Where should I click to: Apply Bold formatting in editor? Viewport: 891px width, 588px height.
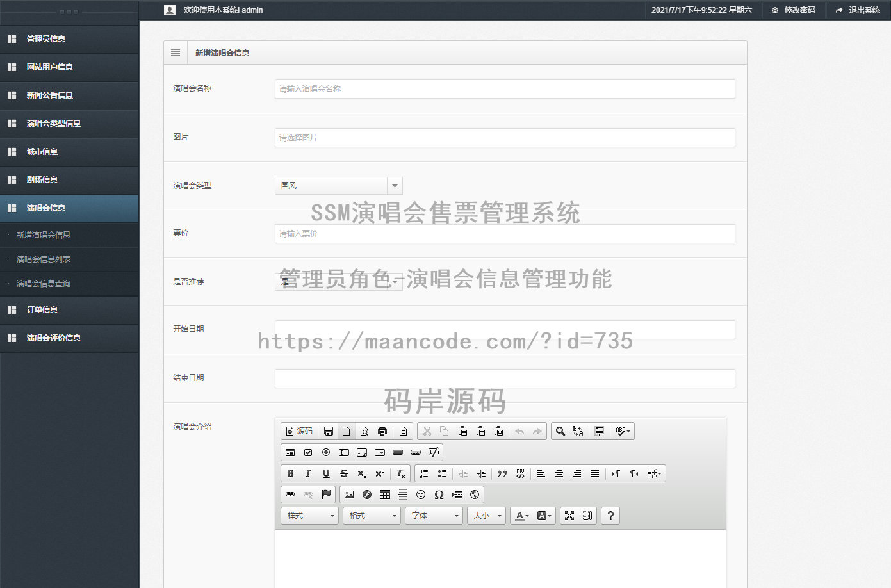(290, 473)
